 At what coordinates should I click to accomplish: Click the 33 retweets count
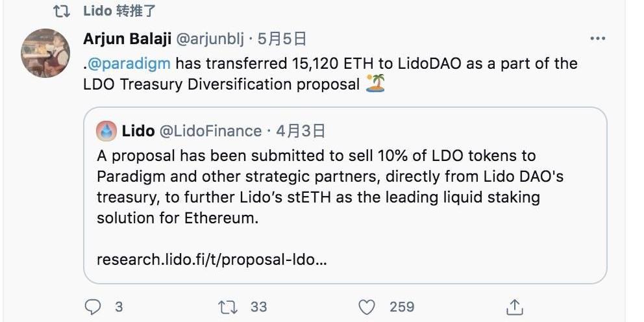258,306
